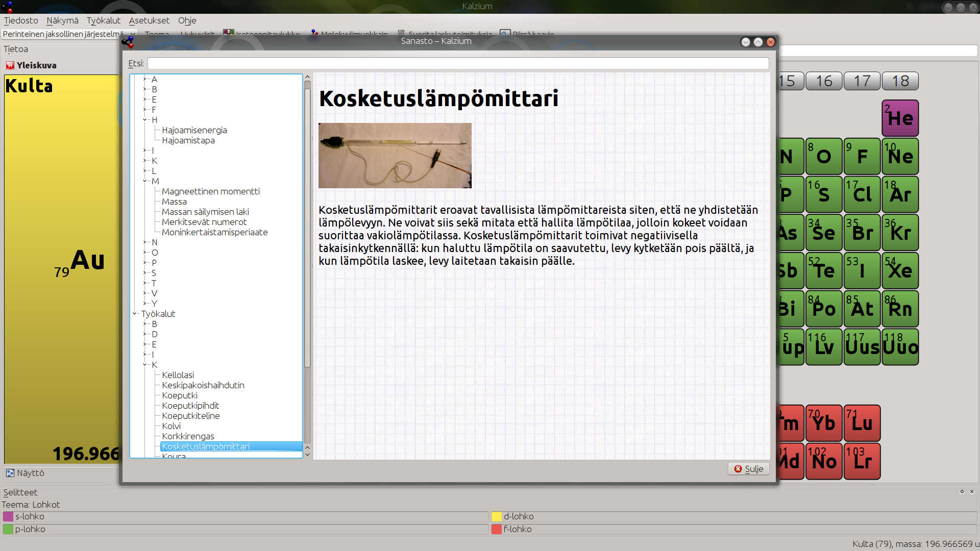Select Koeputki entry
Image resolution: width=980 pixels, height=551 pixels.
coord(180,395)
